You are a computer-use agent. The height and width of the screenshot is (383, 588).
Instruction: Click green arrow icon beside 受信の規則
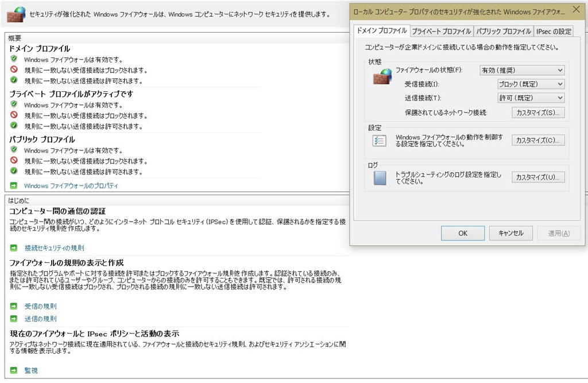click(x=14, y=306)
